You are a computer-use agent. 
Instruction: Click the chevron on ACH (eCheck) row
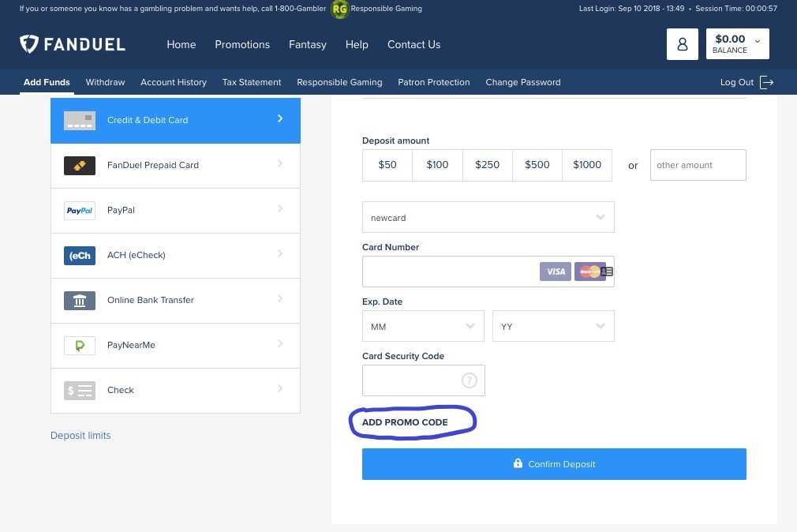point(280,253)
